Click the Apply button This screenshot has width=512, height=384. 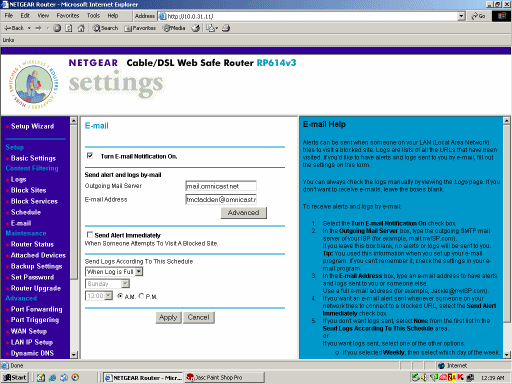(x=168, y=317)
